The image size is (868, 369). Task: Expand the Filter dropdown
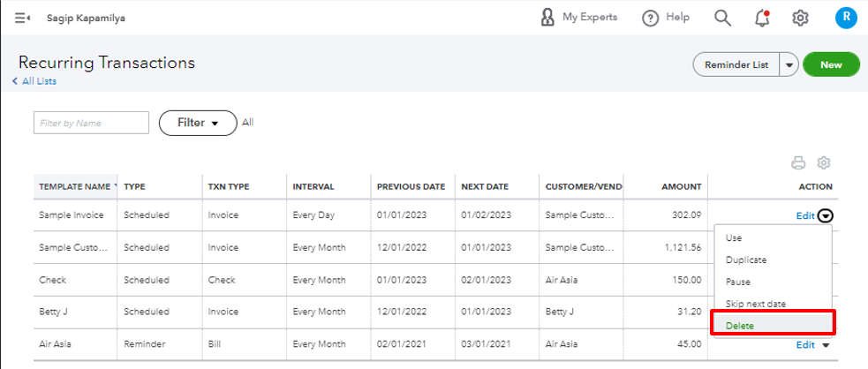coord(198,124)
